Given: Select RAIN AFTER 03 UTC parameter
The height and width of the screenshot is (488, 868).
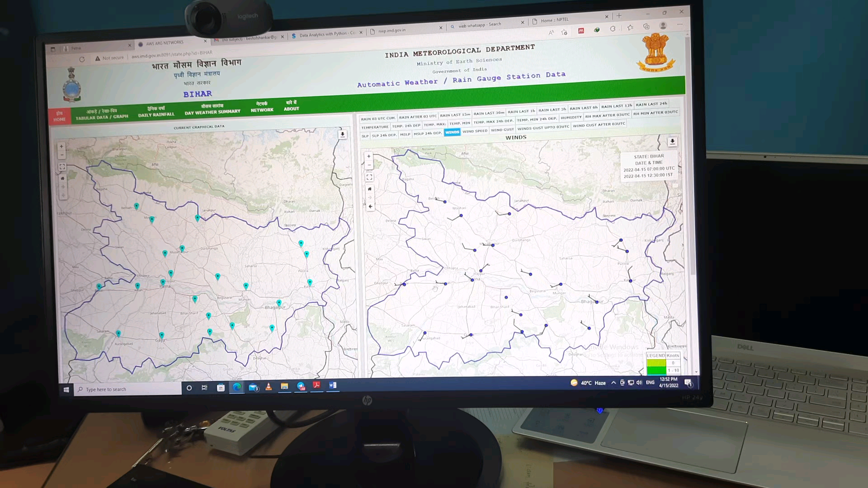Looking at the screenshot, I should [418, 117].
